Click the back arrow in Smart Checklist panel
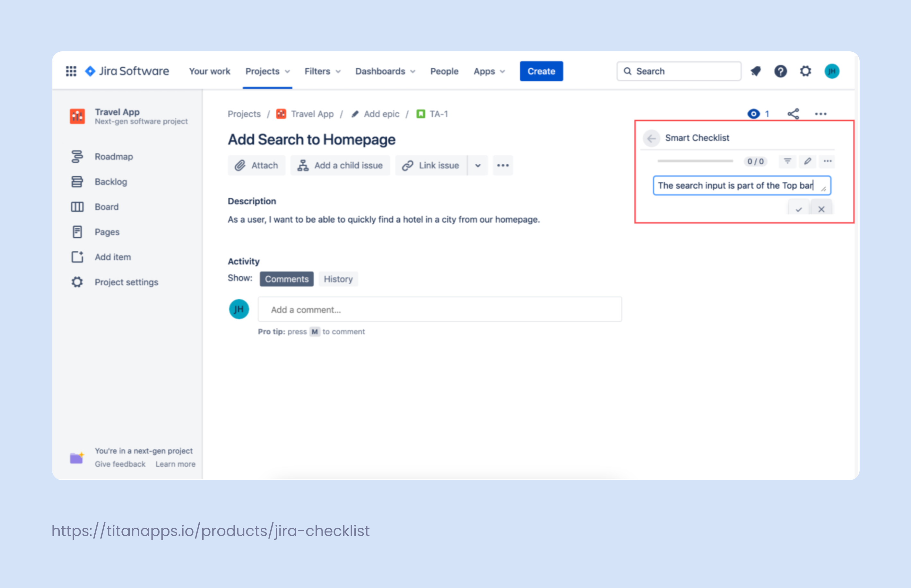Image resolution: width=911 pixels, height=588 pixels. 652,138
